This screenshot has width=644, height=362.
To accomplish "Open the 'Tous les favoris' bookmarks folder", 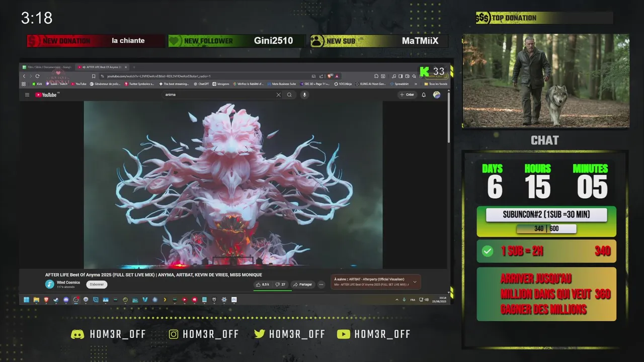I will (x=435, y=84).
